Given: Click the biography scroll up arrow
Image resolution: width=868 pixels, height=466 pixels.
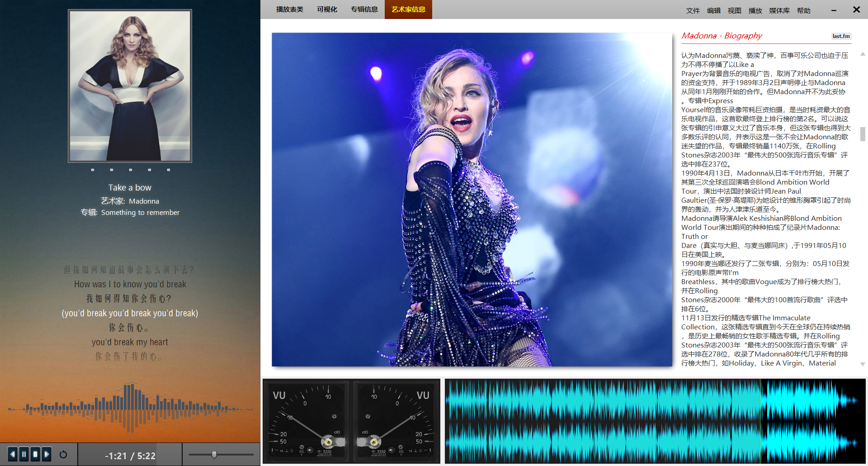Looking at the screenshot, I should pyautogui.click(x=863, y=54).
